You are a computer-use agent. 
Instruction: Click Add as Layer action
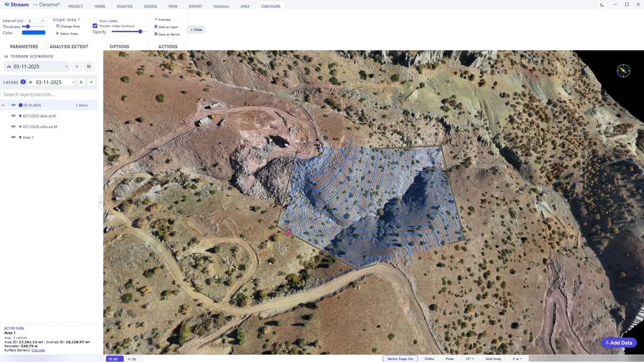pos(166,27)
